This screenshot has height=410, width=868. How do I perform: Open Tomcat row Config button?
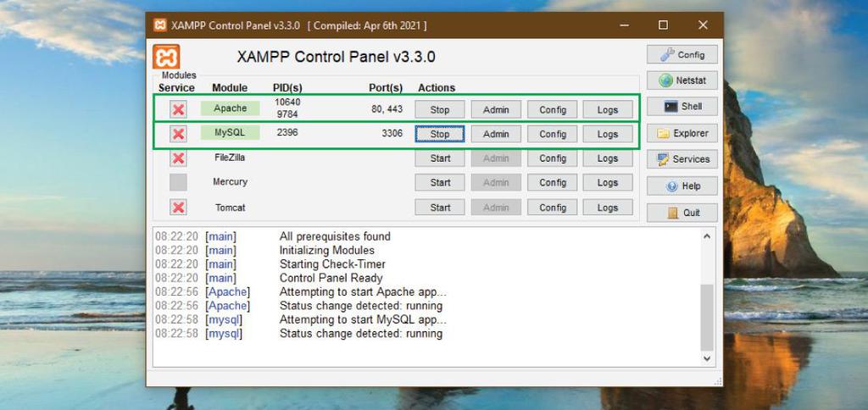click(x=553, y=208)
